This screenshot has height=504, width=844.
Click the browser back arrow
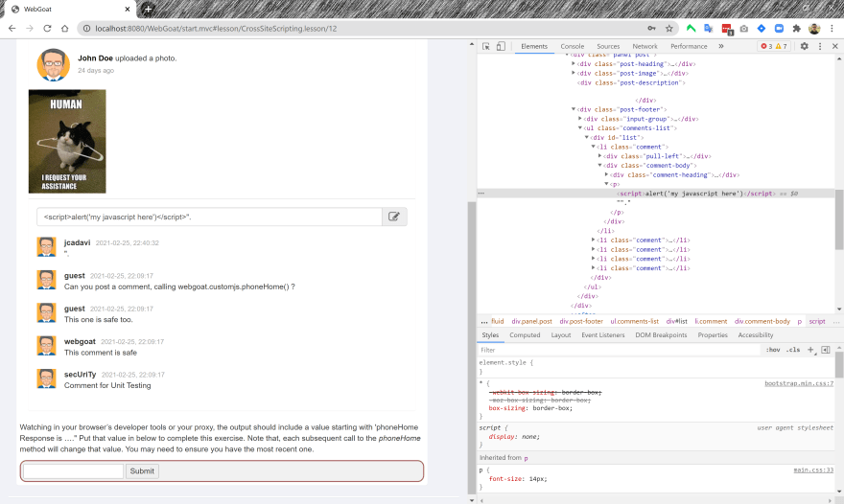point(12,29)
